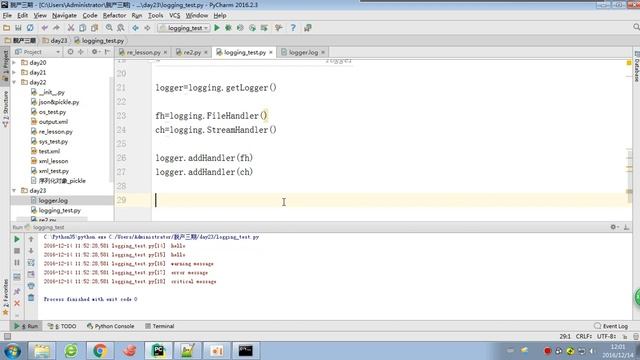The width and height of the screenshot is (640, 360).
Task: Collapse the day22 folder
Action: [x=15, y=82]
